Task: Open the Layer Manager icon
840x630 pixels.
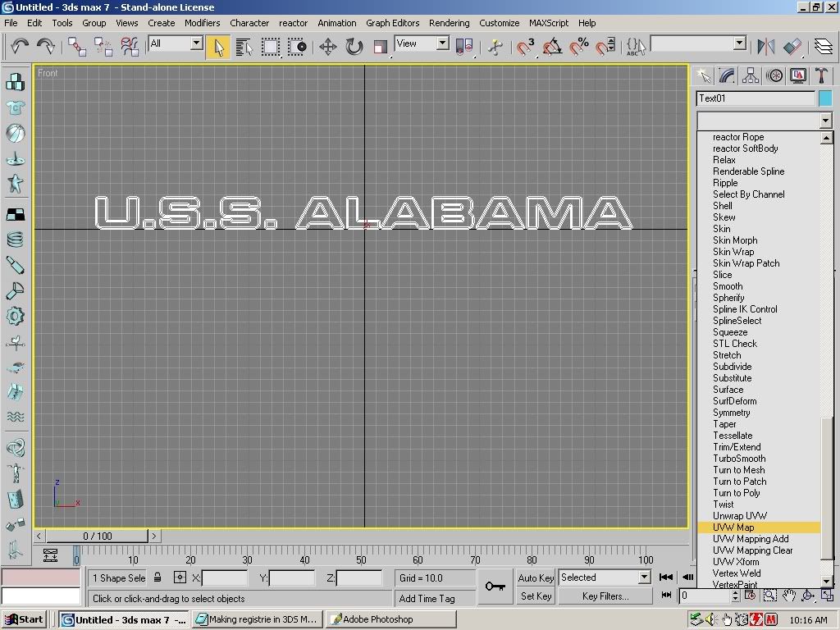Action: (x=823, y=47)
